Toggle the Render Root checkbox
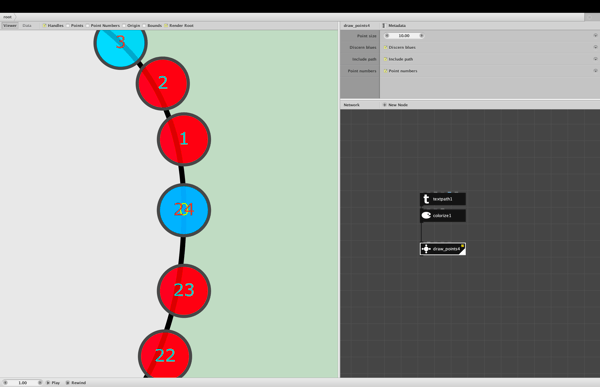600x387 pixels. (x=166, y=26)
